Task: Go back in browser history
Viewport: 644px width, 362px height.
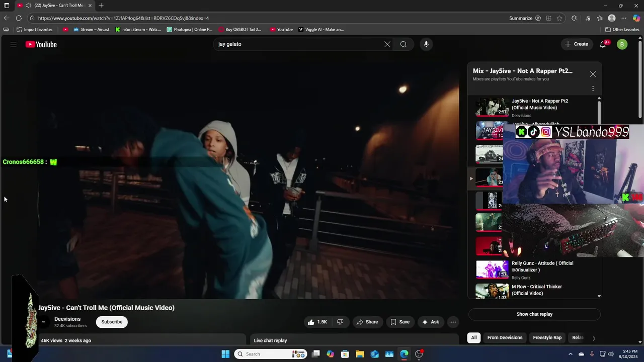Action: (x=7, y=18)
